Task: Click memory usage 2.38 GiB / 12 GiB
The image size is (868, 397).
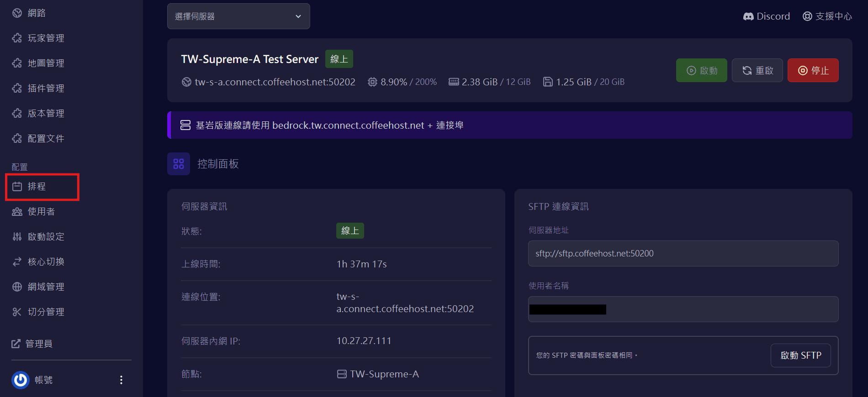Action: point(496,82)
